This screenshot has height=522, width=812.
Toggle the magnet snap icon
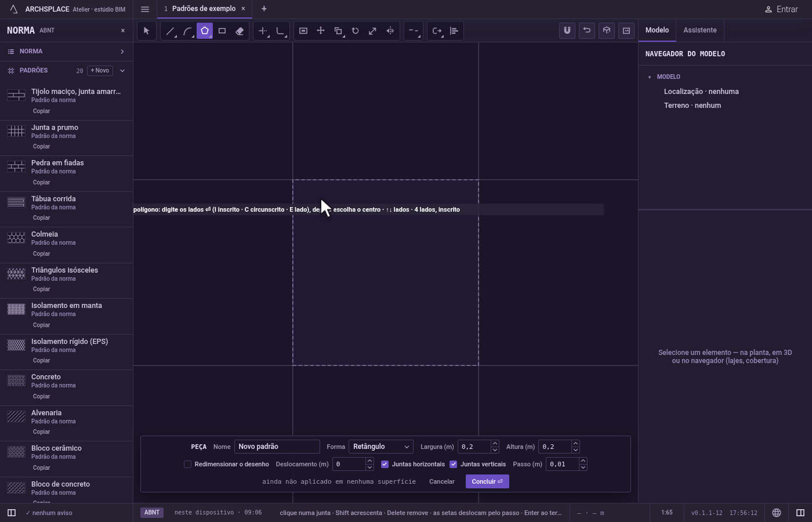coord(567,31)
